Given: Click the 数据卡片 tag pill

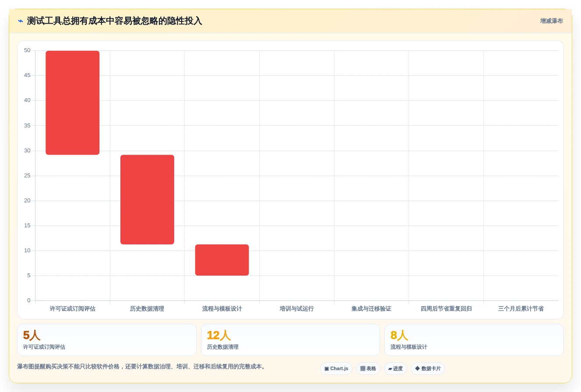Looking at the screenshot, I should point(428,369).
